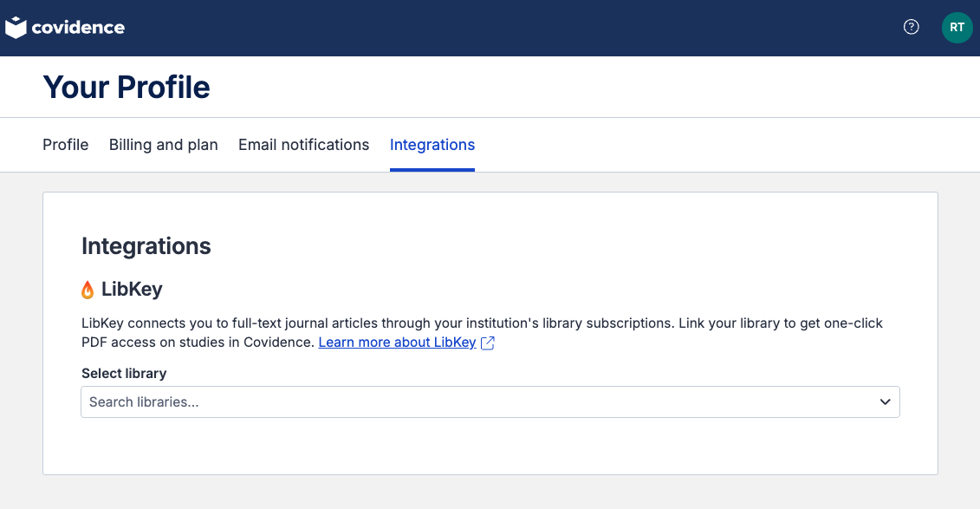Open the RT user avatar menu
Screen dimensions: 980x509
pyautogui.click(x=957, y=28)
